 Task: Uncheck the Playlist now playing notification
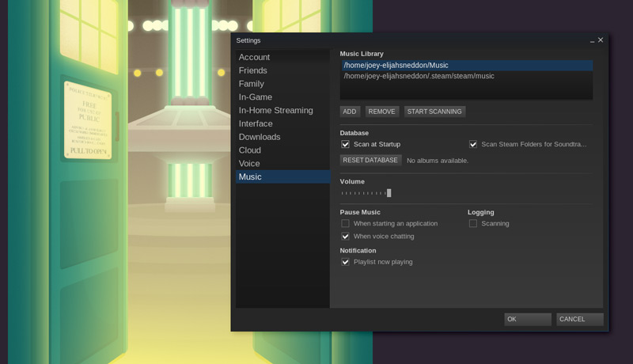[x=346, y=262]
